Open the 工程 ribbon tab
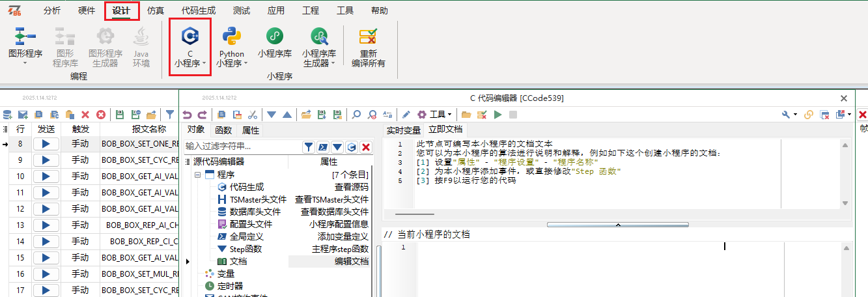The width and height of the screenshot is (868, 297). 311,10
